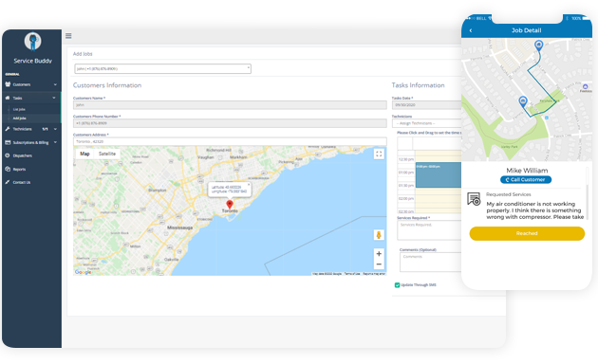Image resolution: width=598 pixels, height=364 pixels.
Task: Select the Street View pegman icon
Action: (379, 235)
